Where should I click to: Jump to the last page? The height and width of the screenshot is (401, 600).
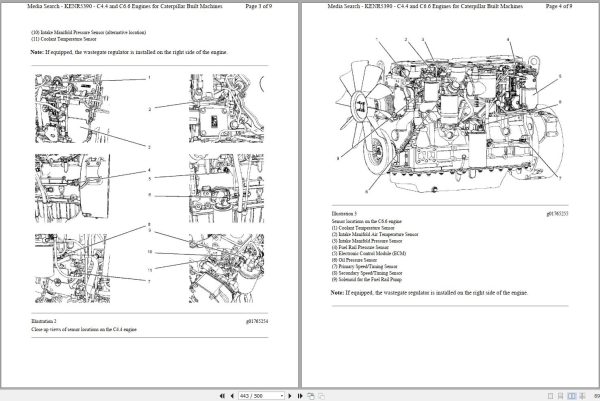click(300, 396)
